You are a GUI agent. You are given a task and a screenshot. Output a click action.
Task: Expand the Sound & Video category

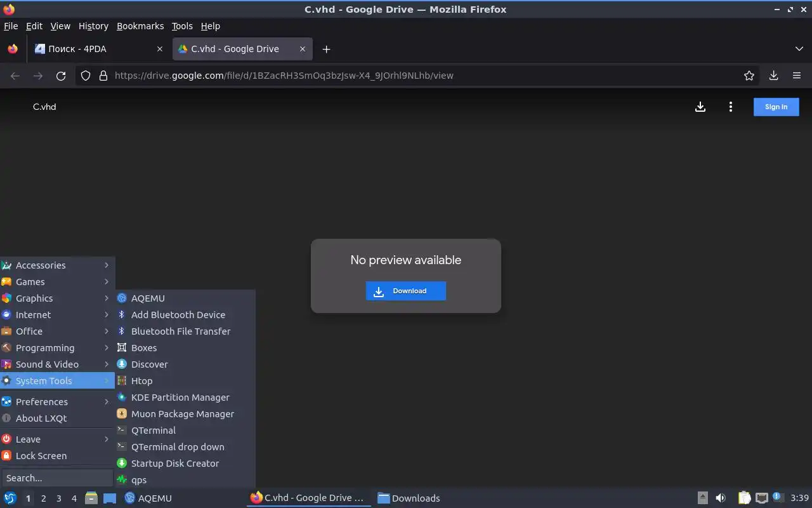click(57, 364)
